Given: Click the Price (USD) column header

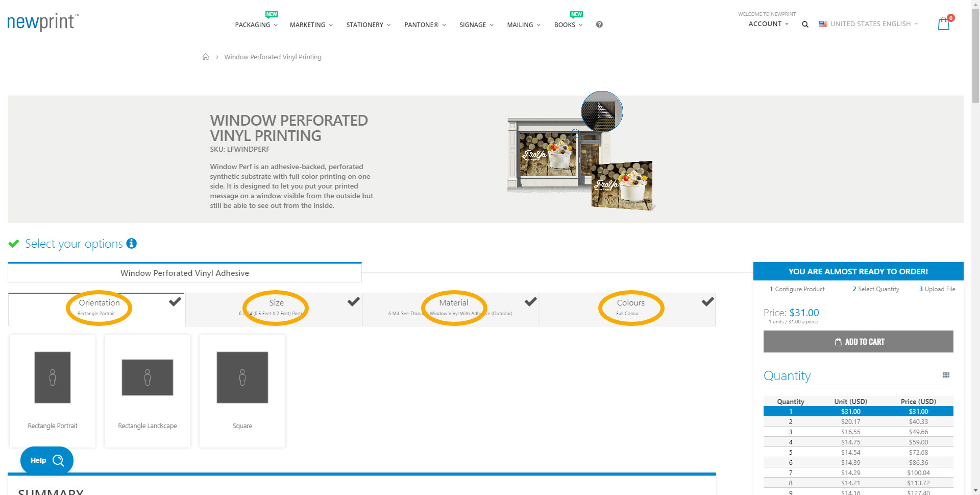Looking at the screenshot, I should (x=918, y=402).
